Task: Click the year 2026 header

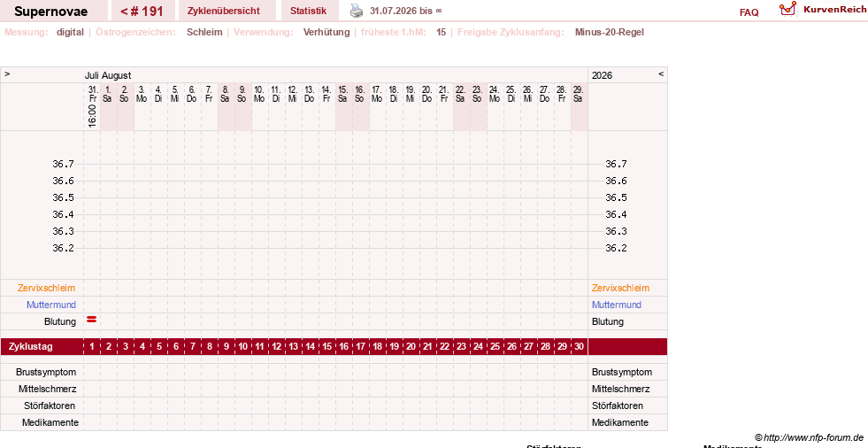Action: tap(602, 75)
